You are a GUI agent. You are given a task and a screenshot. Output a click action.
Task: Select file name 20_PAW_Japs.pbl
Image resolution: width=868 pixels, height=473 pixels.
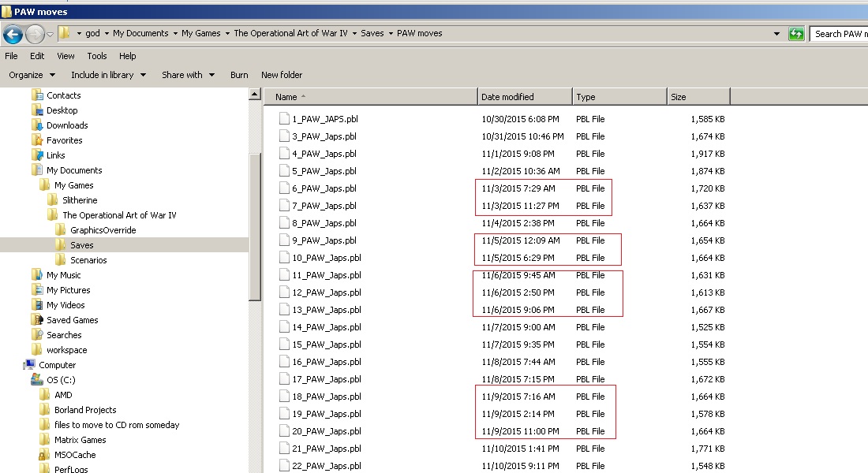point(327,431)
